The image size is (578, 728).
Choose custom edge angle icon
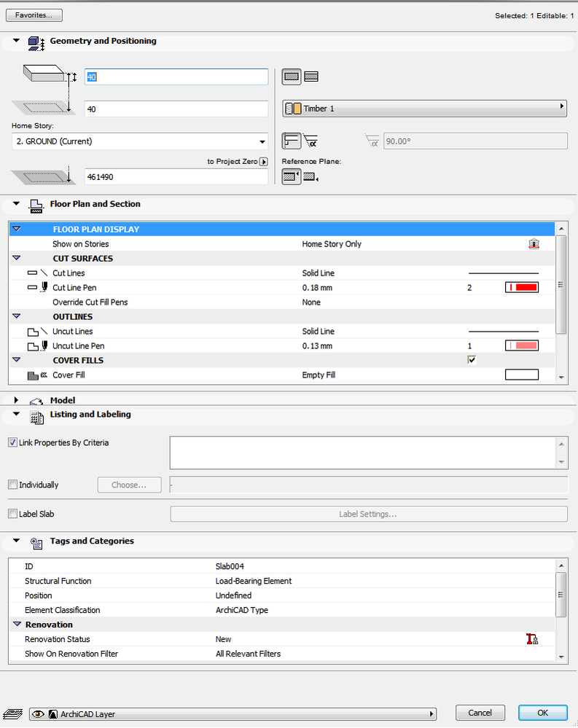click(311, 141)
